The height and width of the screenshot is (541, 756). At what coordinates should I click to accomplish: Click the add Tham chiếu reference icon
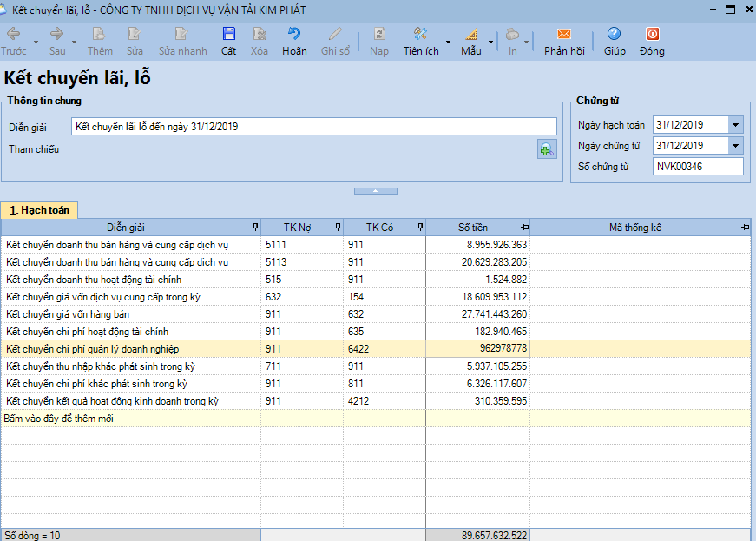click(x=546, y=149)
